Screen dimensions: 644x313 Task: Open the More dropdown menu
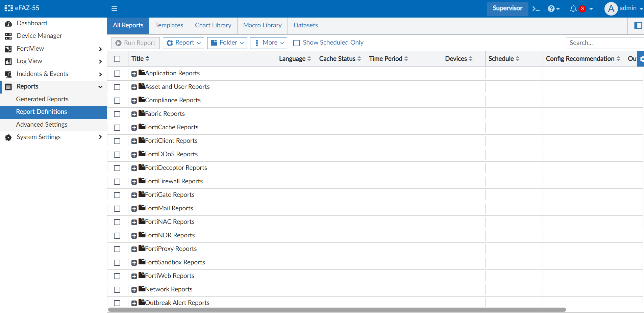268,43
